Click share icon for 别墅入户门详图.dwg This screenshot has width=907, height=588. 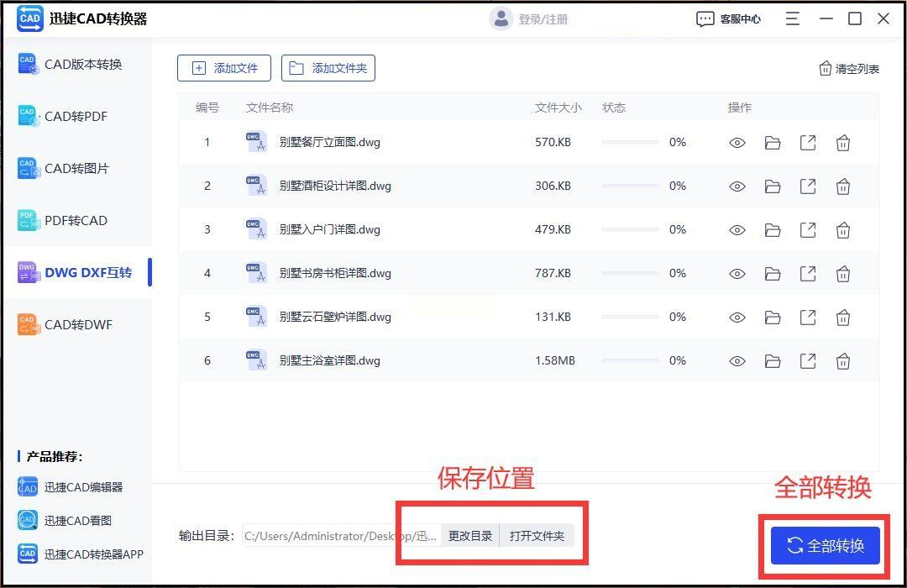[x=808, y=230]
